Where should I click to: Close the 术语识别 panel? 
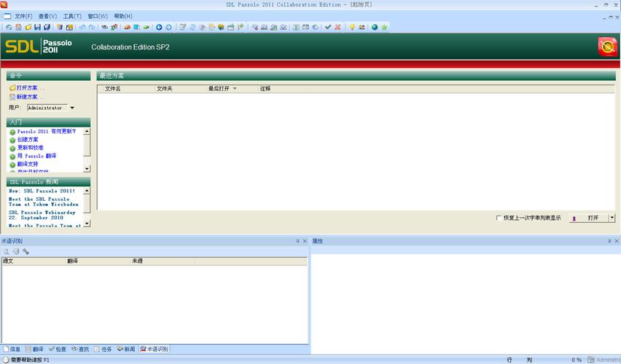pos(305,241)
